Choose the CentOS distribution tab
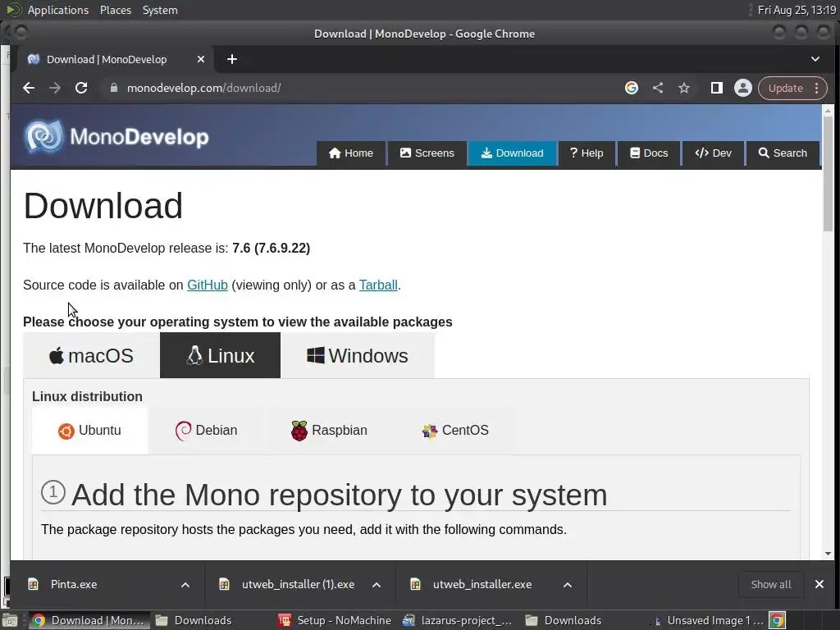 (x=454, y=431)
